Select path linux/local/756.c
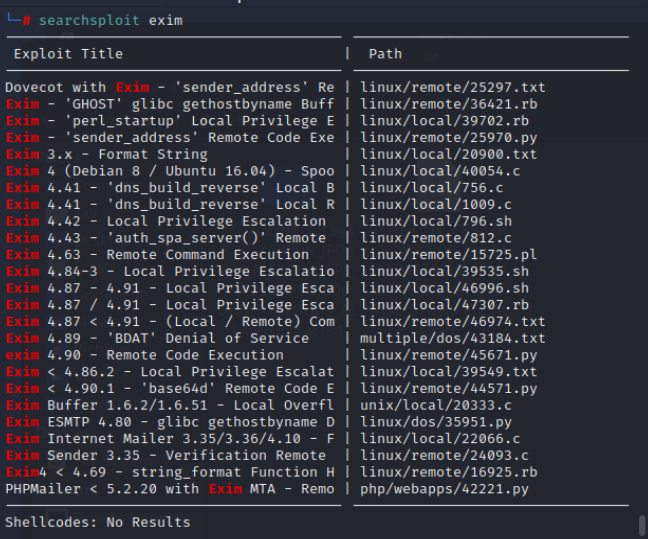Screen dimensions: 648x539 431,188
